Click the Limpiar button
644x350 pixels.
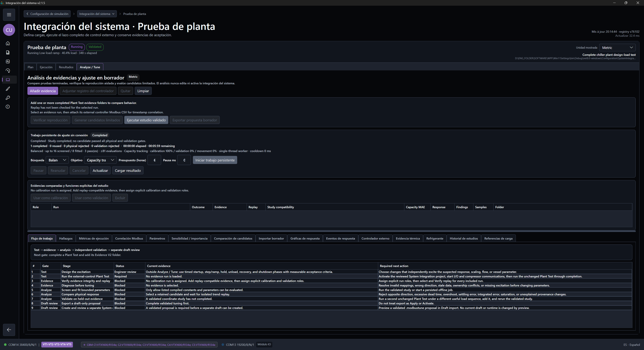pos(143,91)
